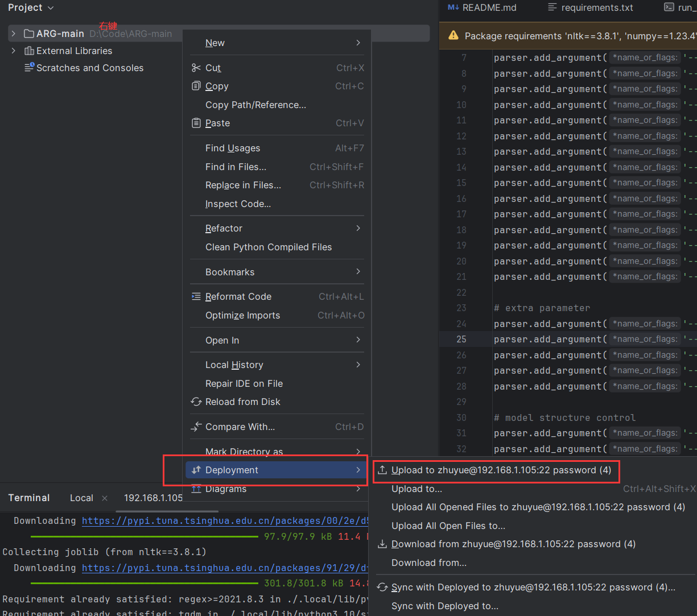Click name_or_flags hint on line 7
The width and height of the screenshot is (697, 616).
[645, 57]
